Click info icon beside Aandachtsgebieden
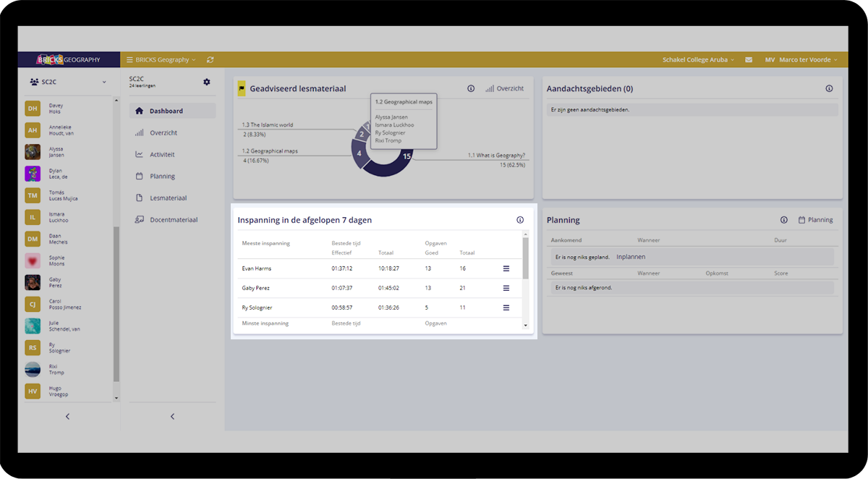The height and width of the screenshot is (479, 868). 829,88
